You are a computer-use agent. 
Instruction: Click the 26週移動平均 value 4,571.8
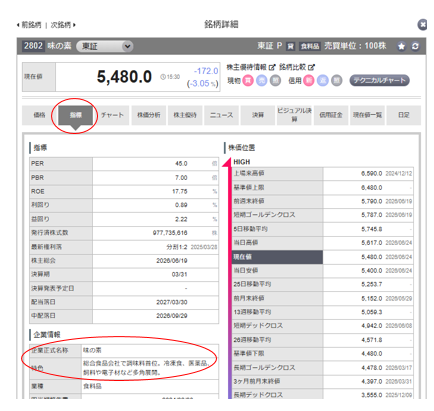coord(372,340)
